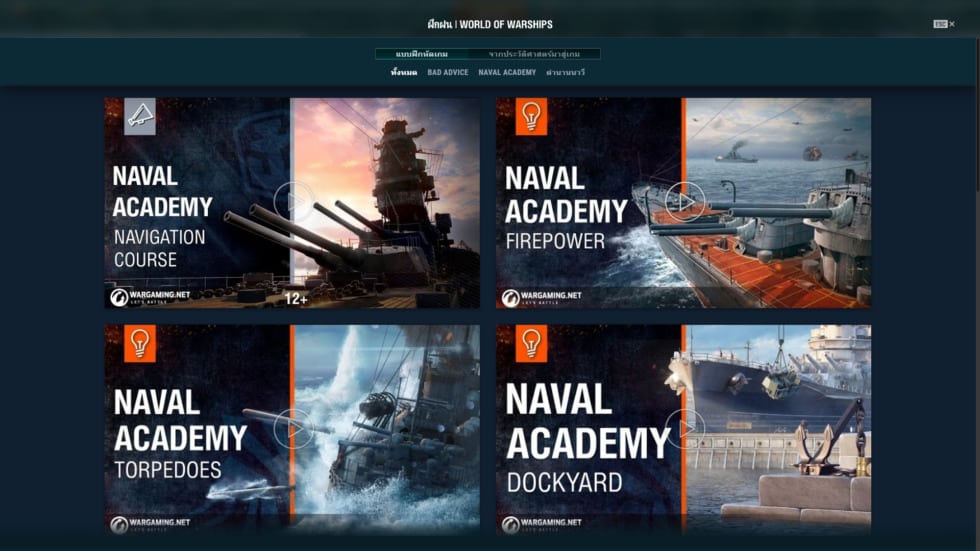Click the lightbulb icon on Torpedoes card

tap(140, 343)
